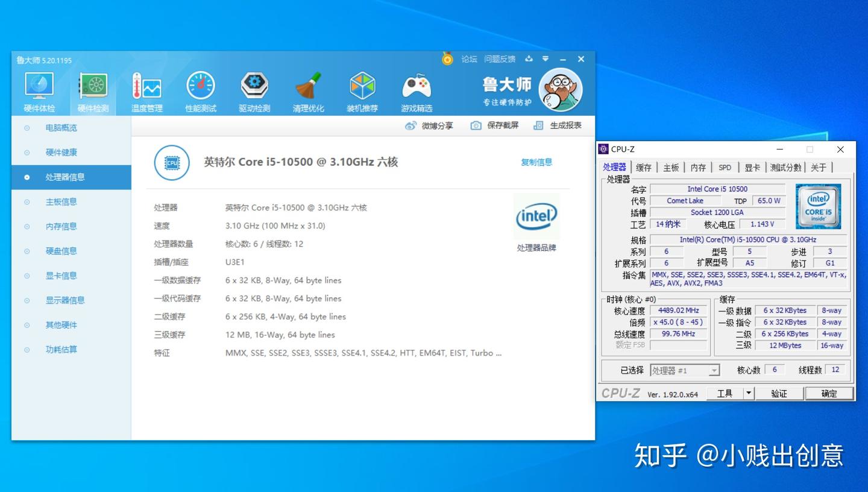
Task: Click the Intel logo 处理器品牌
Action: click(536, 216)
